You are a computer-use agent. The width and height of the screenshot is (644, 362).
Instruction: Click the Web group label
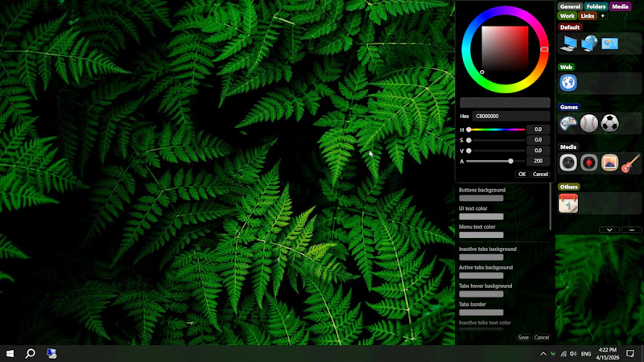(x=566, y=67)
